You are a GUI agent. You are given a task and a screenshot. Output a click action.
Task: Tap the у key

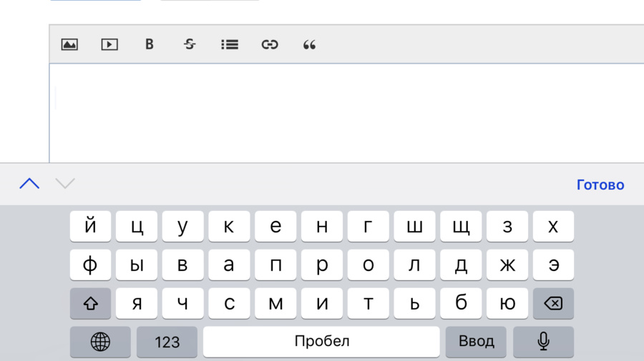[182, 227]
